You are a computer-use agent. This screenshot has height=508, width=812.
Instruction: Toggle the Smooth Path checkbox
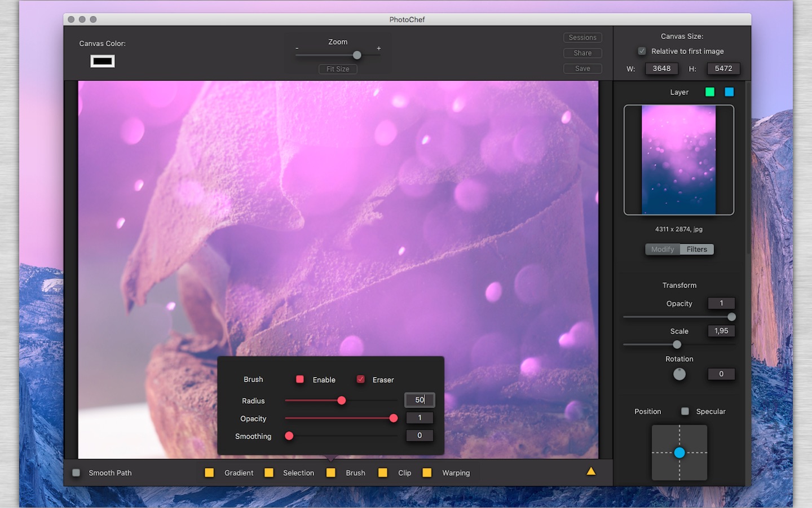click(x=76, y=473)
